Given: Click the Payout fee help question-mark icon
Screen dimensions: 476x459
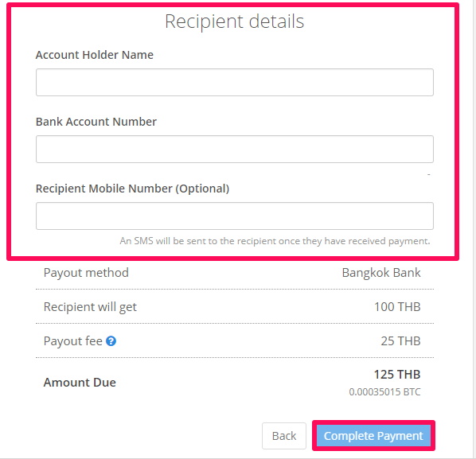Looking at the screenshot, I should (x=111, y=341).
